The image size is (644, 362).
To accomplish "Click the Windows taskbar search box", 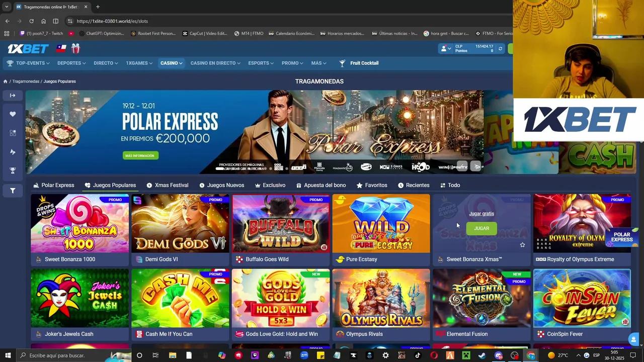I will 73,355.
